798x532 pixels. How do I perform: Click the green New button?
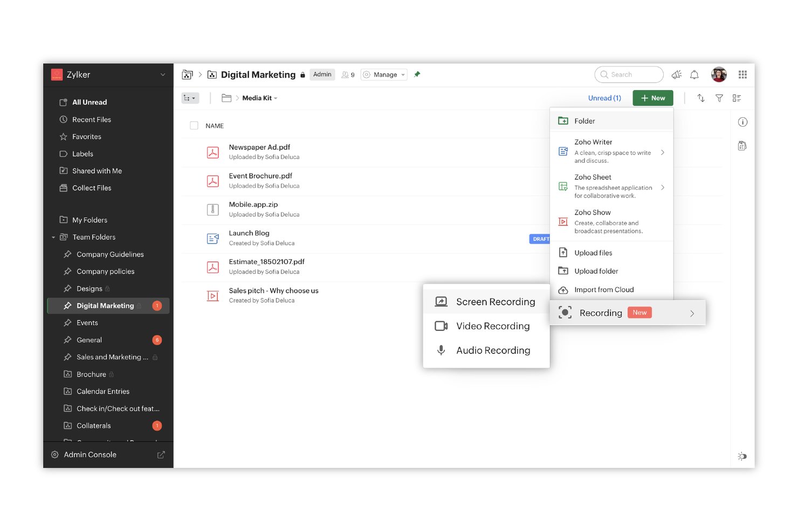coord(653,98)
